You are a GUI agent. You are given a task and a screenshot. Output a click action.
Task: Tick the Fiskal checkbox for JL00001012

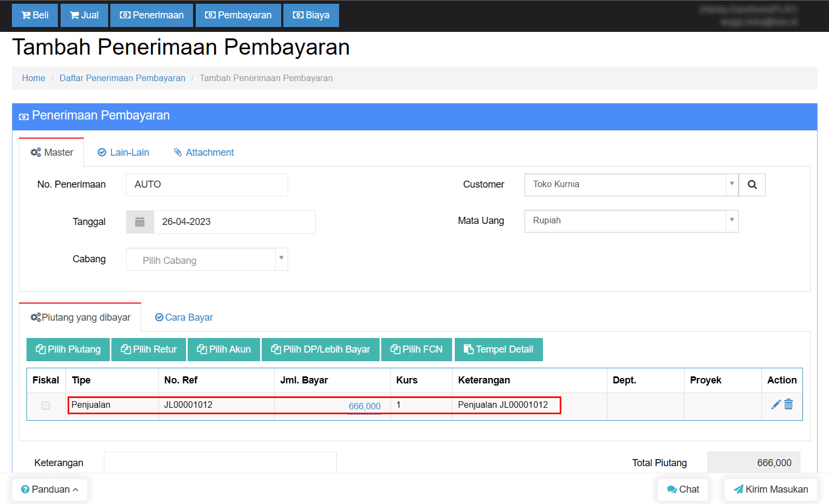click(46, 406)
